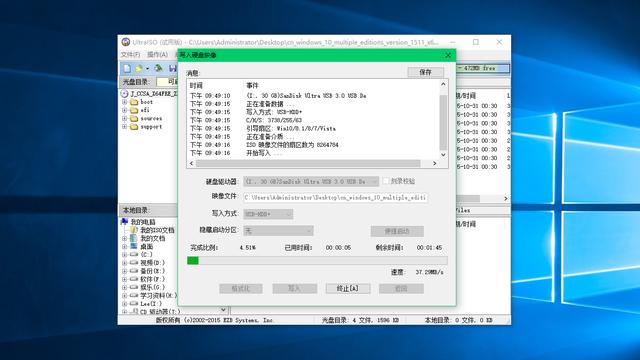
Task: Select the 娱乐(G:) drive
Action: [x=153, y=287]
